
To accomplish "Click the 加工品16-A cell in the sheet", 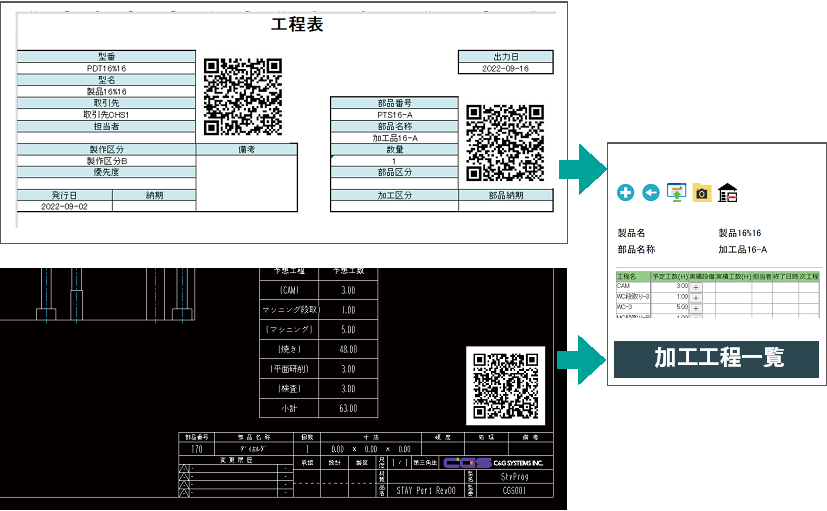I will pyautogui.click(x=395, y=138).
